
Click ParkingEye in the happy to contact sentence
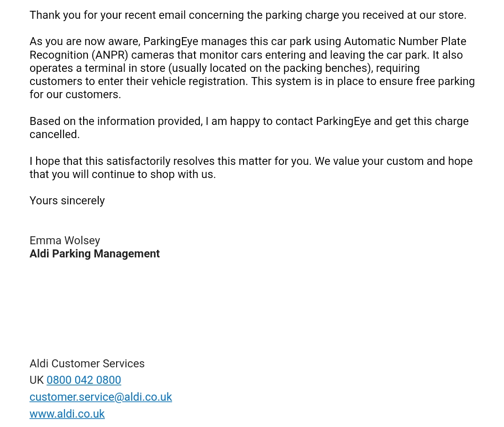pos(343,121)
